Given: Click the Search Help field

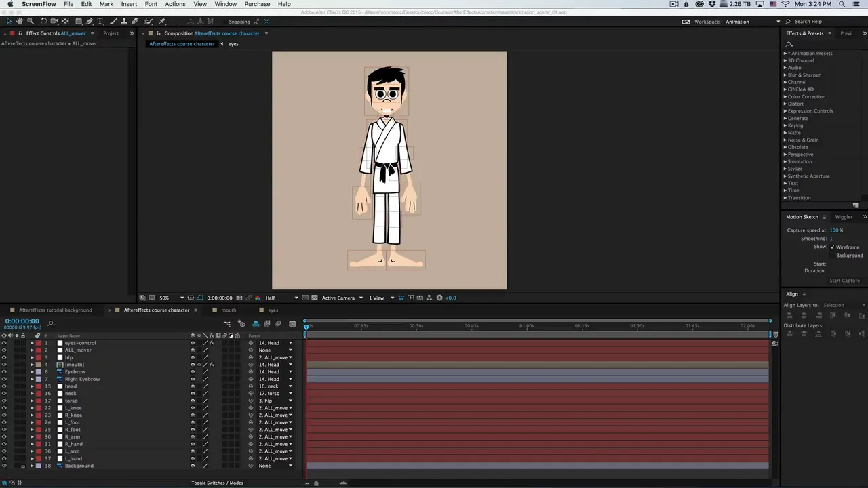Looking at the screenshot, I should click(x=808, y=22).
